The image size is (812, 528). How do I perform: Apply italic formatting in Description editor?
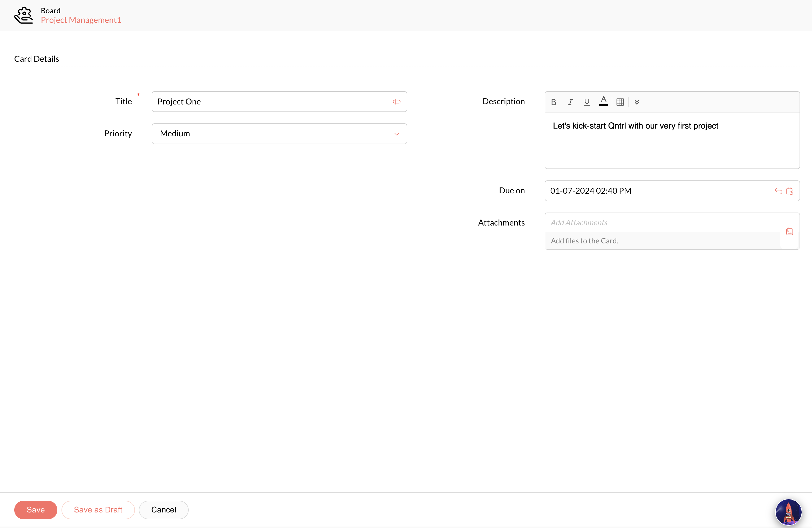point(570,102)
